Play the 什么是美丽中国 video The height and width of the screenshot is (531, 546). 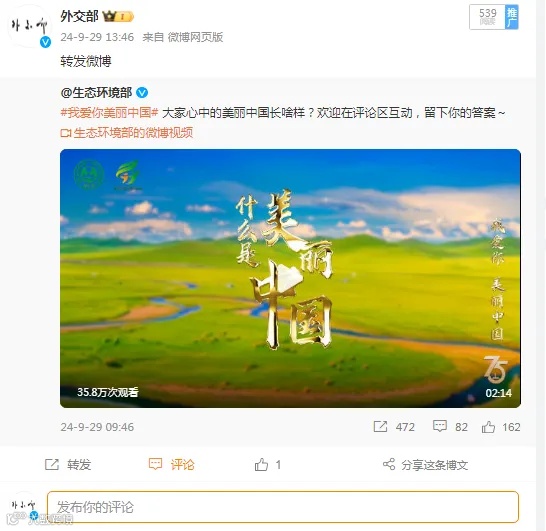coord(290,278)
